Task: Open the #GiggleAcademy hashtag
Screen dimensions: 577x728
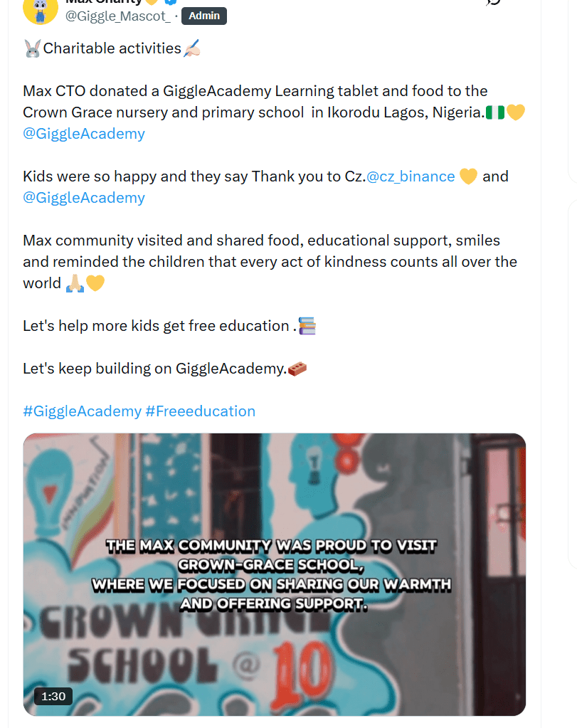Action: click(82, 411)
